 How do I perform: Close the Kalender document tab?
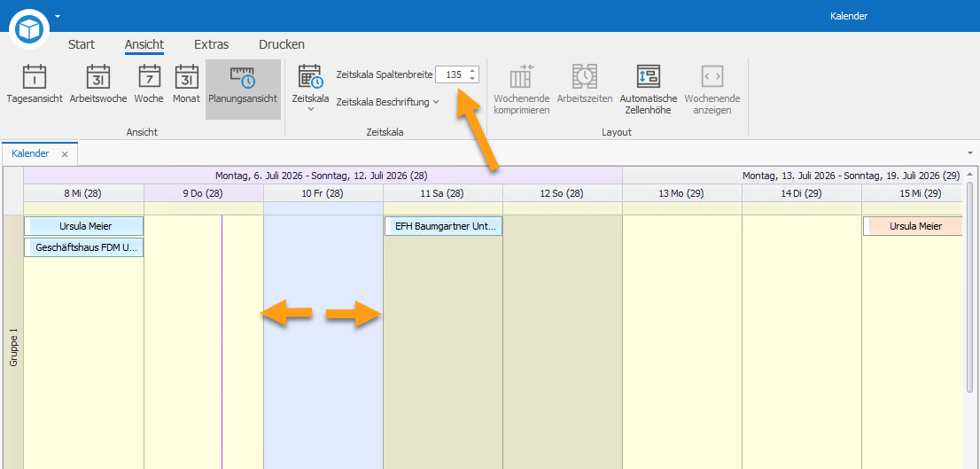[65, 154]
